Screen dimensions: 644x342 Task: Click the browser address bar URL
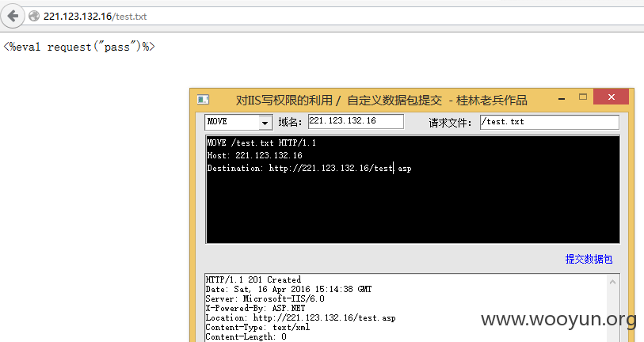pyautogui.click(x=95, y=17)
